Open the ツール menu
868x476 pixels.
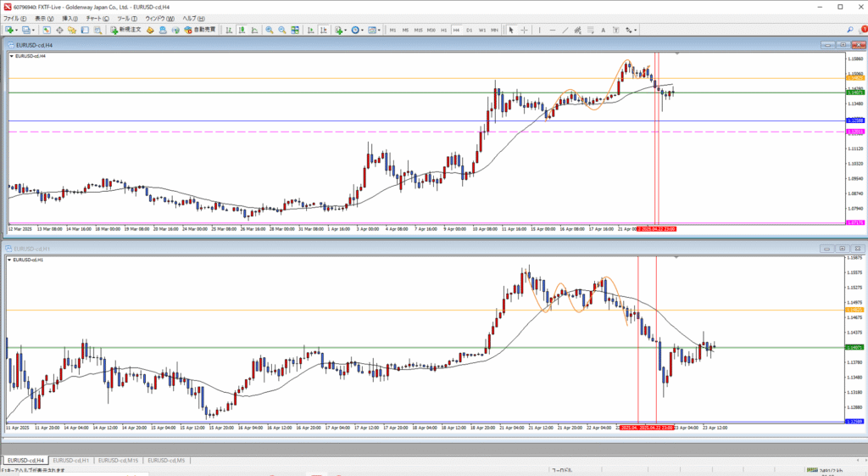click(127, 19)
